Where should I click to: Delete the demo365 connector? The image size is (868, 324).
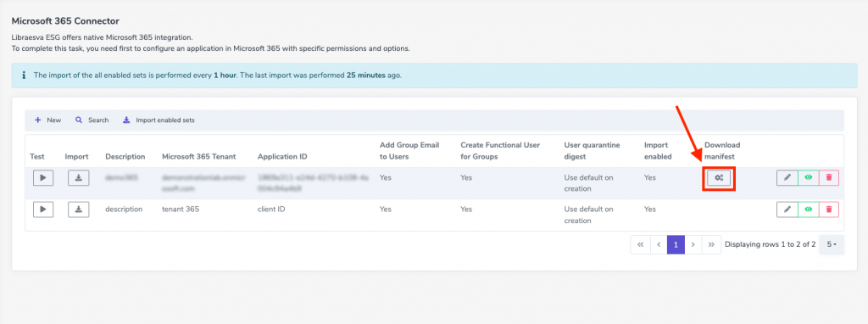[x=829, y=178]
